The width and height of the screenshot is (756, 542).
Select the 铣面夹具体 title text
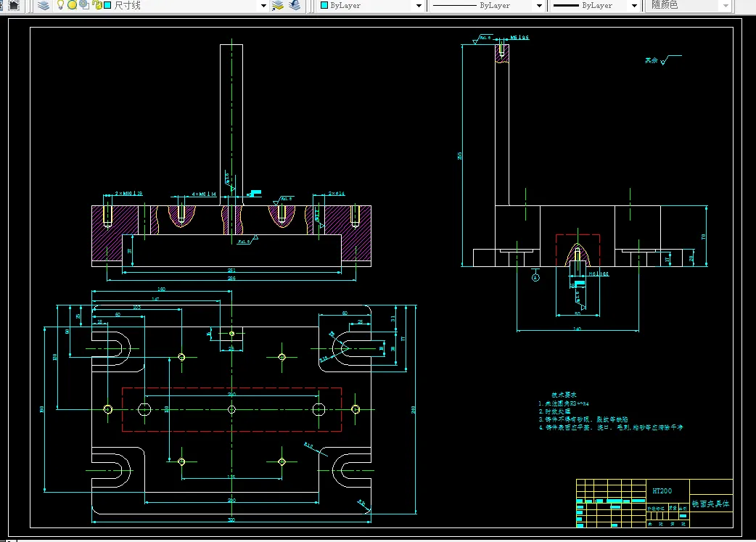(x=710, y=503)
